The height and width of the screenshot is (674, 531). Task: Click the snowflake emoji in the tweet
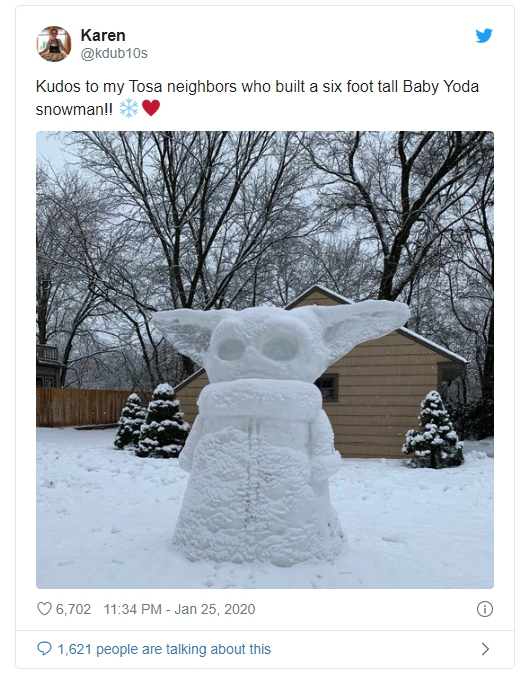pyautogui.click(x=129, y=108)
